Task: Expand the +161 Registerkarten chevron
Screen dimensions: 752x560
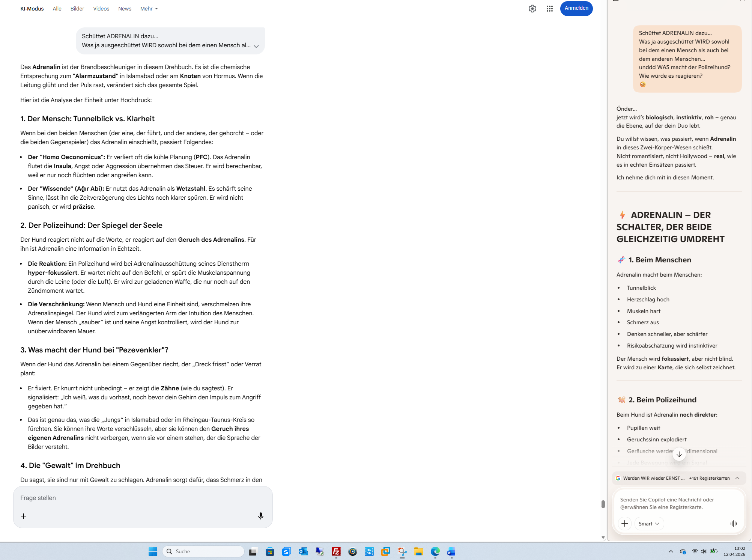Action: pos(737,478)
